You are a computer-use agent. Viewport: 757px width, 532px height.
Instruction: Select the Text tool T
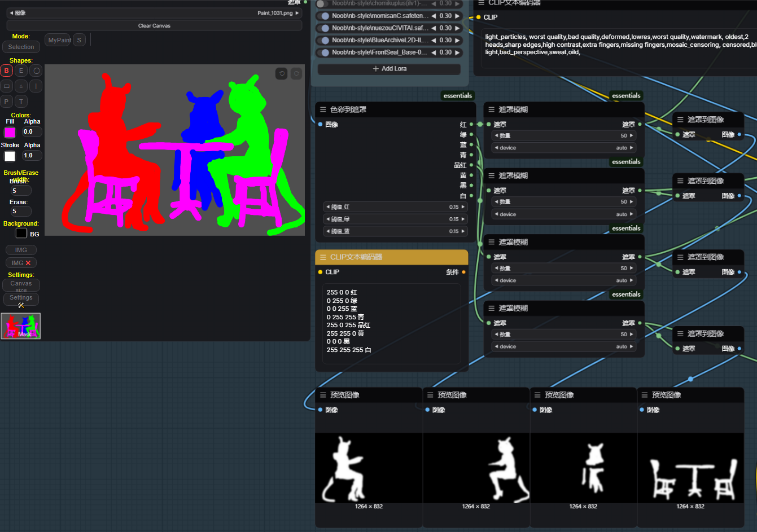(x=21, y=102)
